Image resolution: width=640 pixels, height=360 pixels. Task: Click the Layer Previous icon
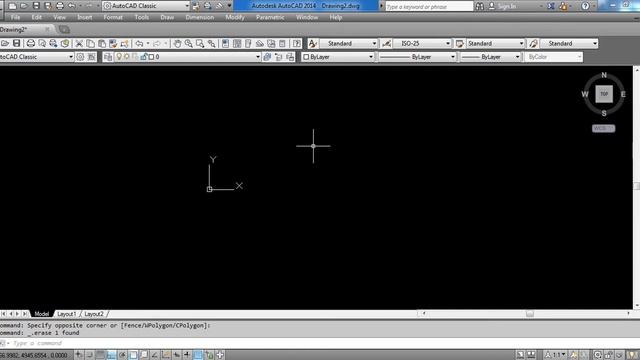pos(279,57)
